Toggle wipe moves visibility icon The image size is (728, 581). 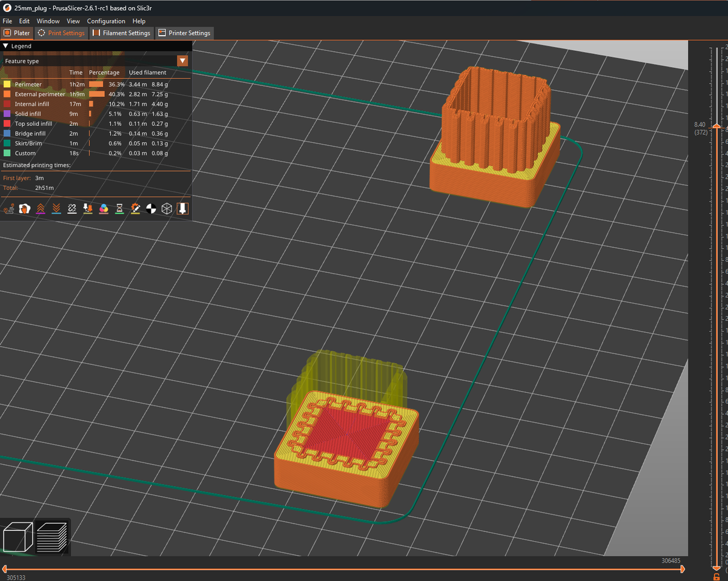tap(25, 209)
